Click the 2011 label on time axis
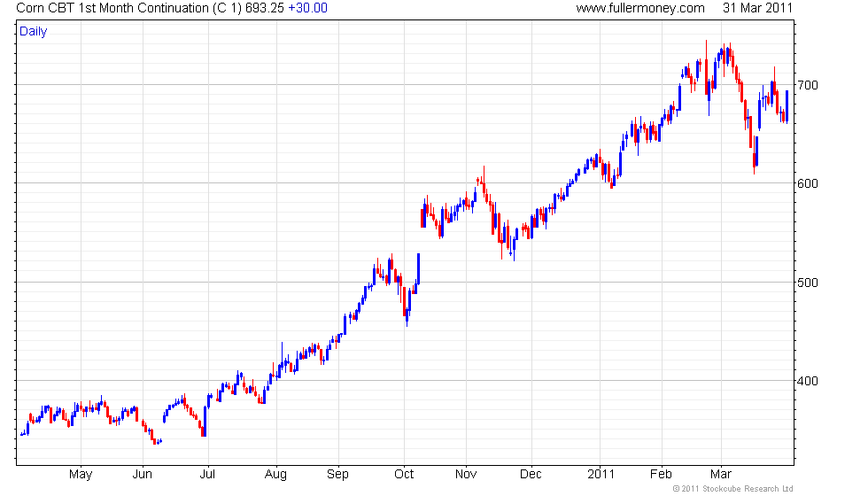868x496 pixels. coord(601,475)
